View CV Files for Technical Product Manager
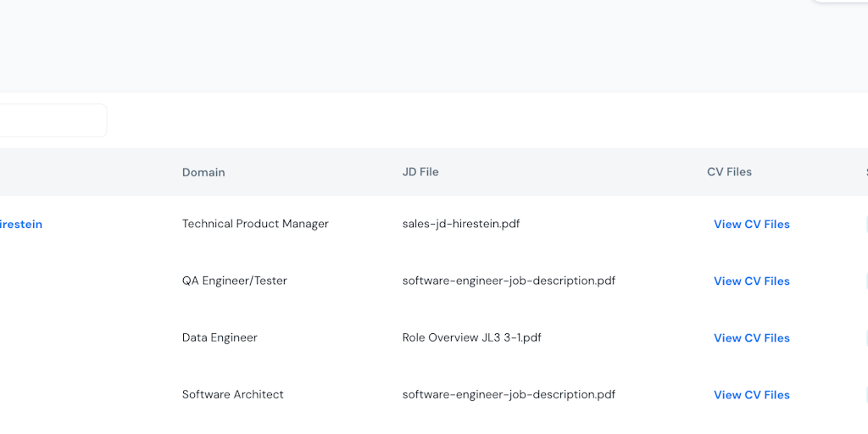Image resolution: width=868 pixels, height=434 pixels. [751, 225]
